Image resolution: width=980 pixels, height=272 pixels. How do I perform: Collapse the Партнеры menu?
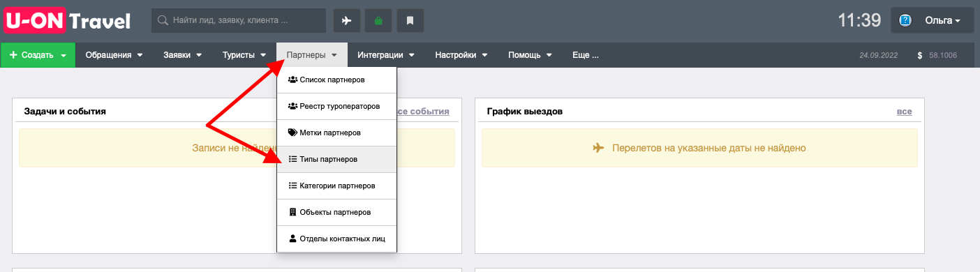(312, 55)
